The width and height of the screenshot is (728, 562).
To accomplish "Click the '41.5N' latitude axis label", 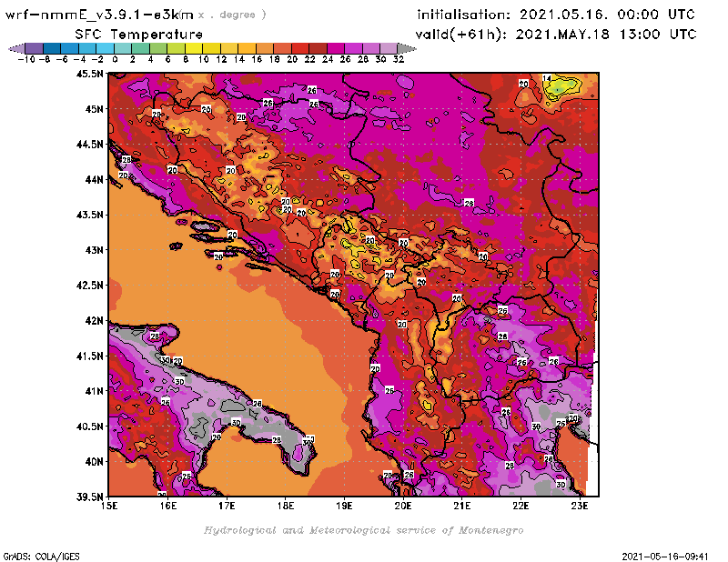I will pyautogui.click(x=89, y=356).
